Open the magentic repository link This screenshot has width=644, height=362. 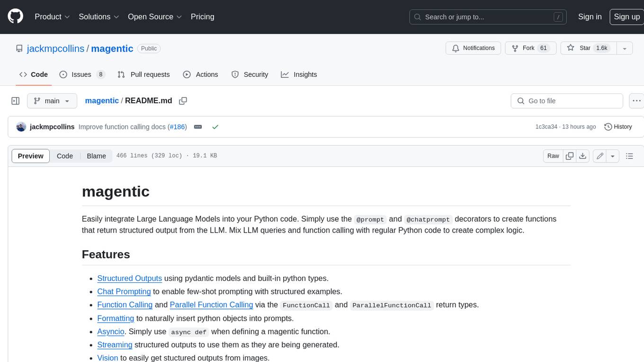tap(112, 48)
